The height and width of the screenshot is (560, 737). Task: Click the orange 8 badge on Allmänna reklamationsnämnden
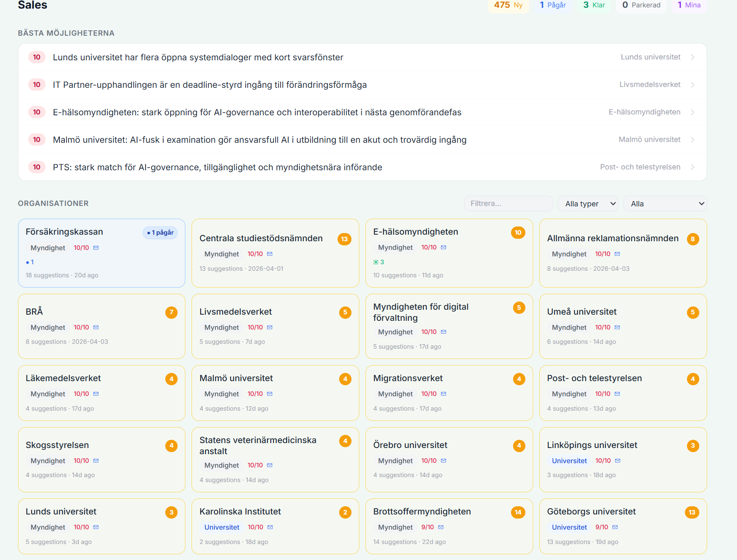click(x=693, y=239)
